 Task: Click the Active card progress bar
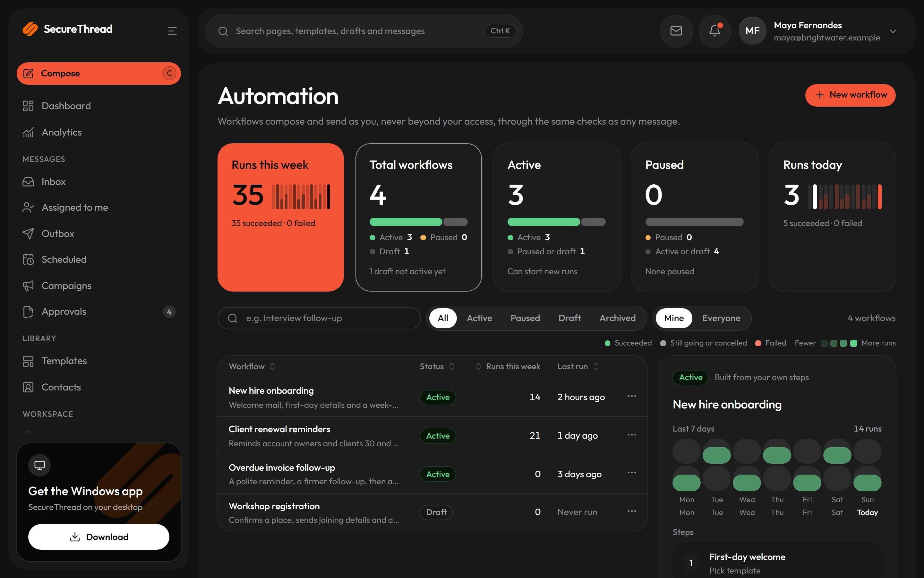tap(556, 222)
